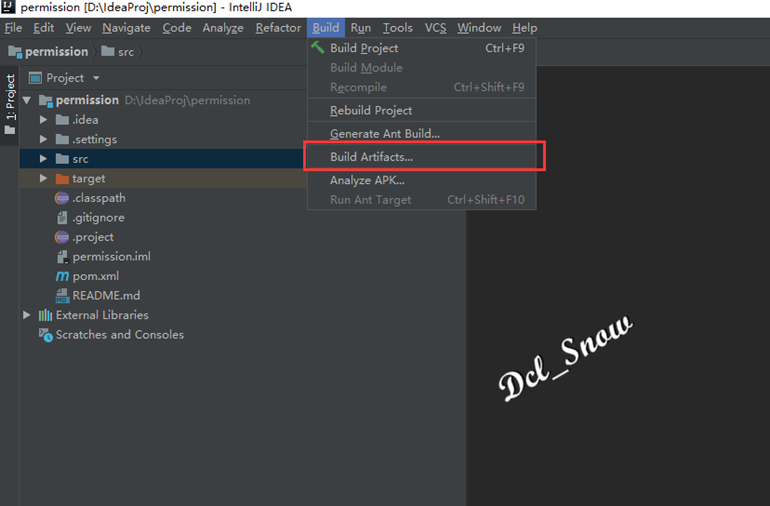Image resolution: width=770 pixels, height=506 pixels.
Task: Expand External Libraries node
Action: 27,315
